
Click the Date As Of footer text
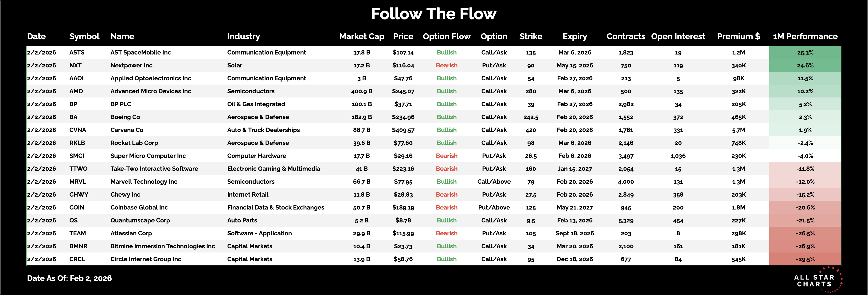point(69,278)
